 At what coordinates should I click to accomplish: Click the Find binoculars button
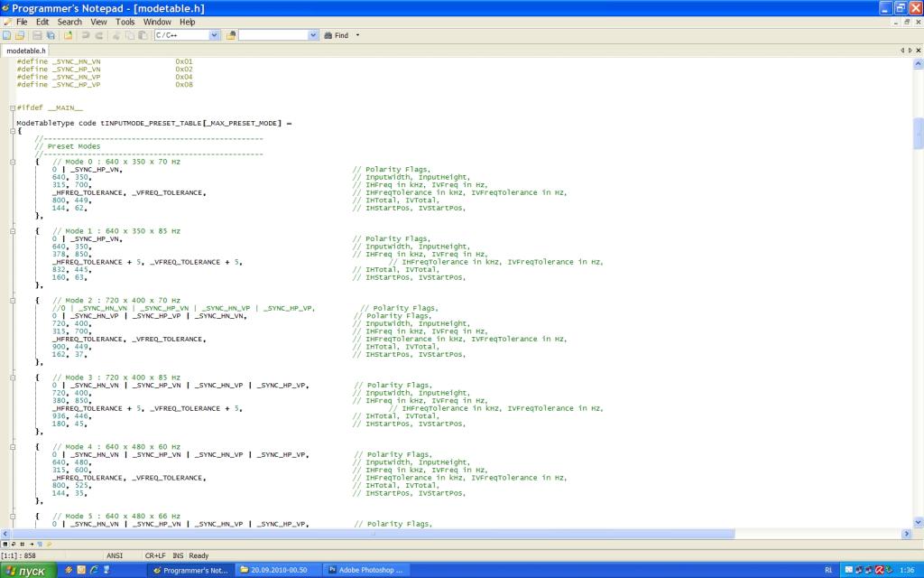pos(336,35)
